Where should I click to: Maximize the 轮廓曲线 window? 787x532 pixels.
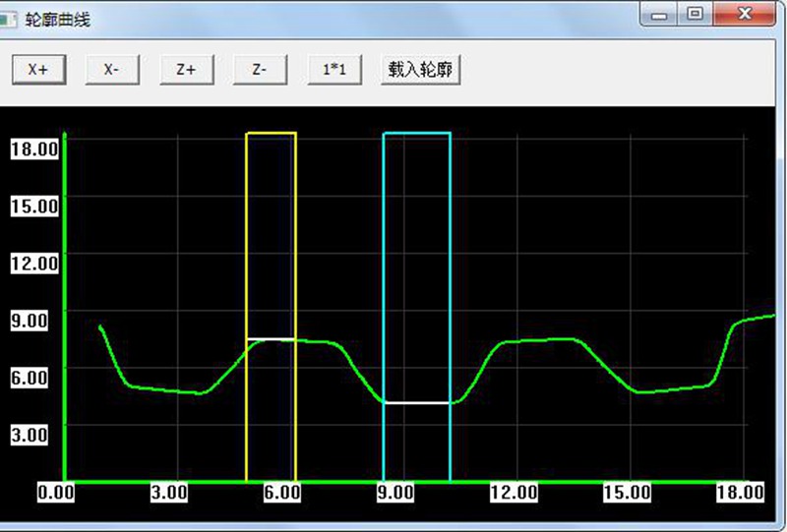pos(695,15)
